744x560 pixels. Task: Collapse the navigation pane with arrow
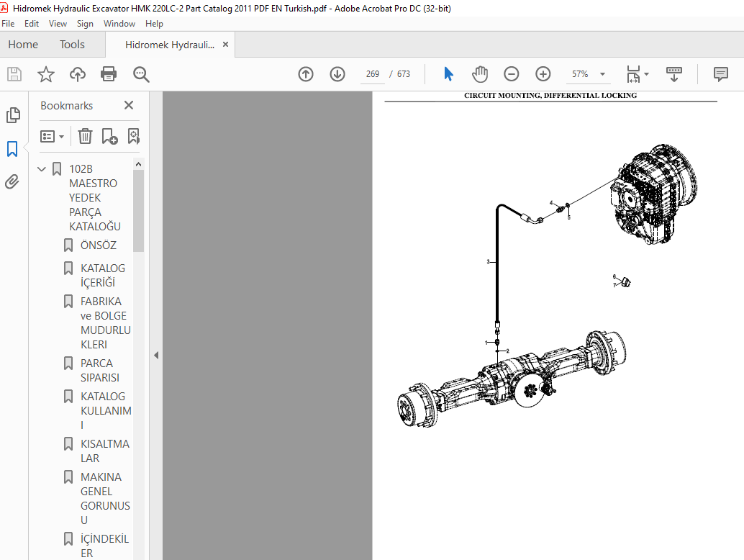[x=156, y=355]
